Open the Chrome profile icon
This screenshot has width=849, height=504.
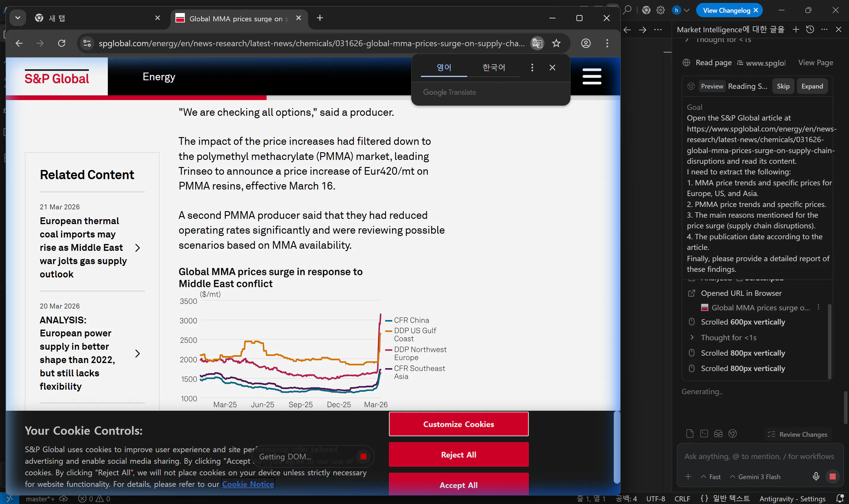pos(586,43)
